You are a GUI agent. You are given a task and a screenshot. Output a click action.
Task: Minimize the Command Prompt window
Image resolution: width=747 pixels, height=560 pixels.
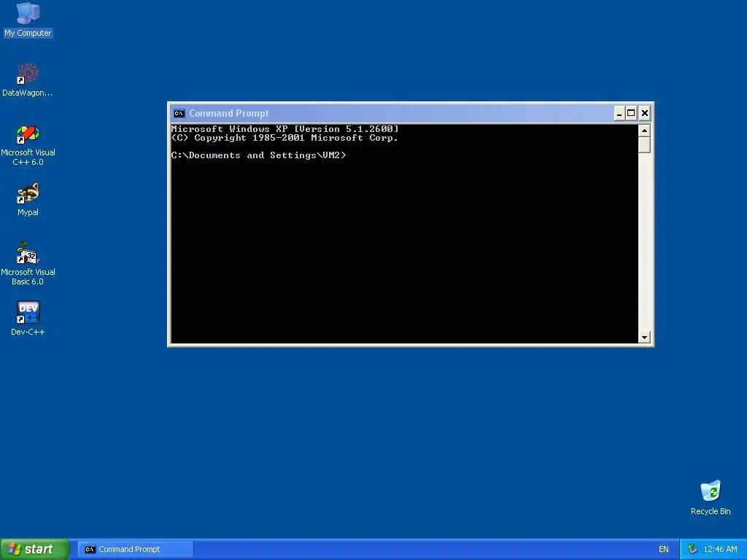(619, 113)
